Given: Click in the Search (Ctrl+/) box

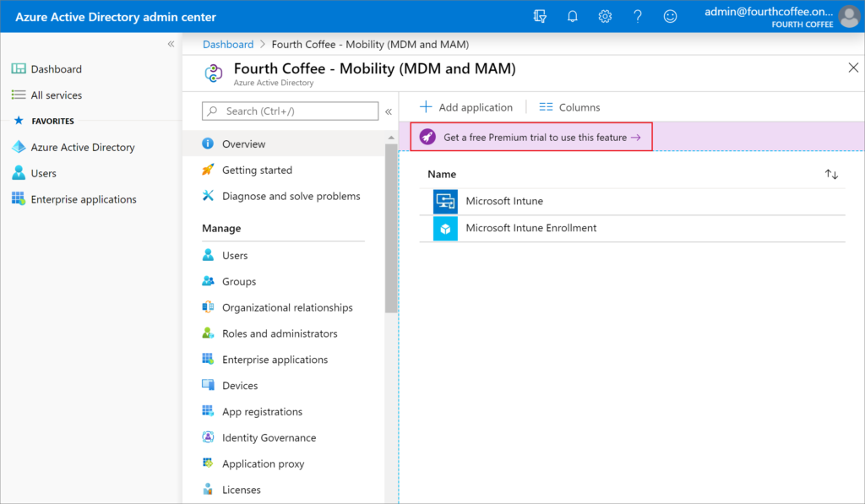Looking at the screenshot, I should pyautogui.click(x=291, y=111).
